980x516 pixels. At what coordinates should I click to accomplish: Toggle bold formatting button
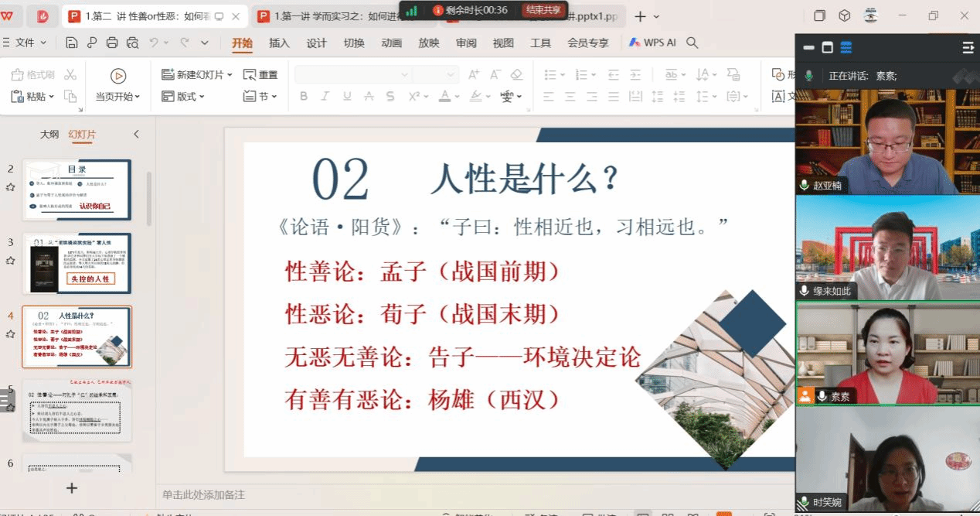pos(304,97)
